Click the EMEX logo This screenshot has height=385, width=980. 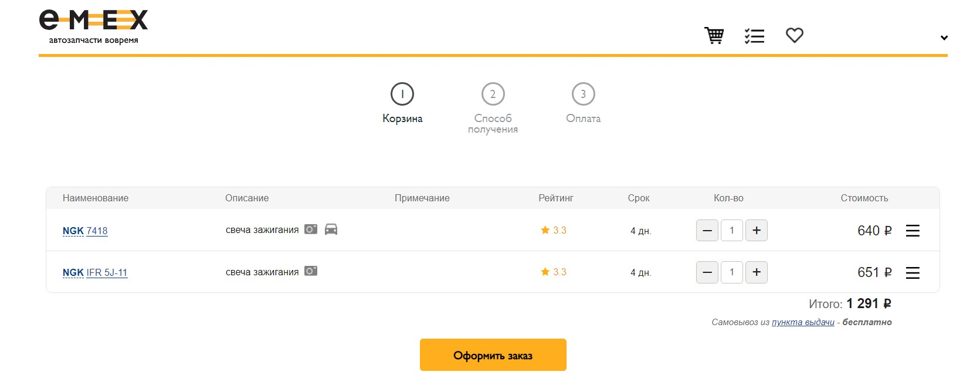pos(93,20)
